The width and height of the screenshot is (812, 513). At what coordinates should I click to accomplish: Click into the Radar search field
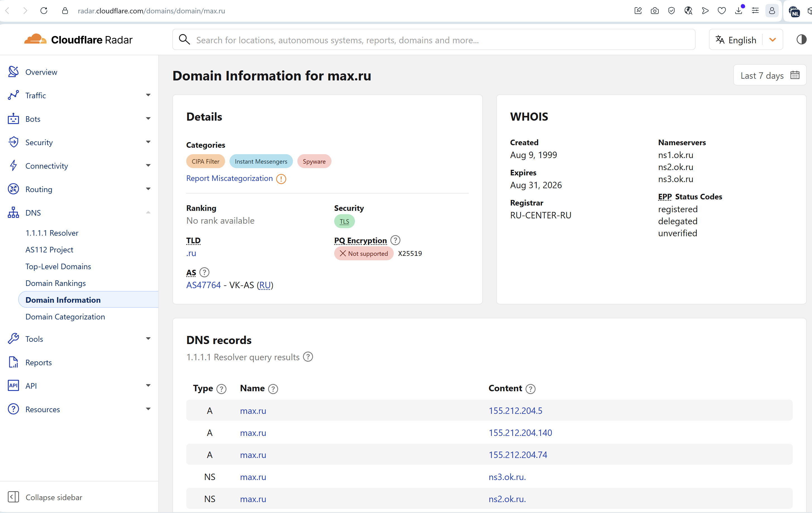pyautogui.click(x=438, y=40)
